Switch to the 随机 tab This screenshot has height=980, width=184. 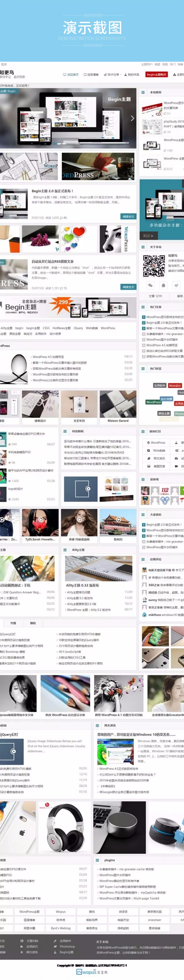pyautogui.click(x=33, y=623)
